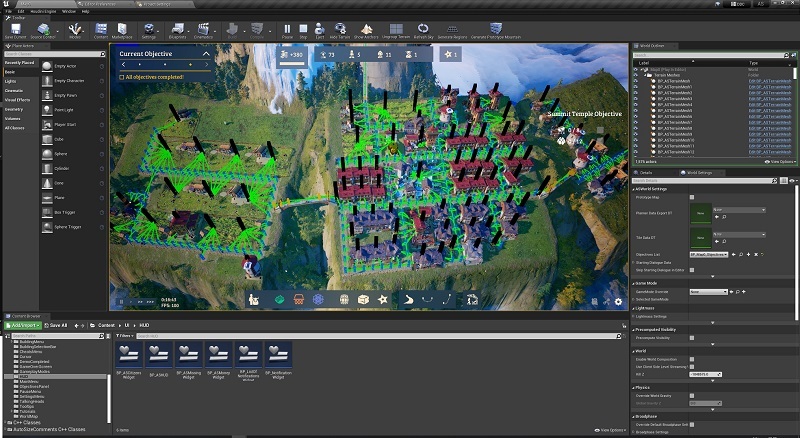This screenshot has height=438, width=800.
Task: Click the Generate Regions toolbar icon
Action: 452,30
